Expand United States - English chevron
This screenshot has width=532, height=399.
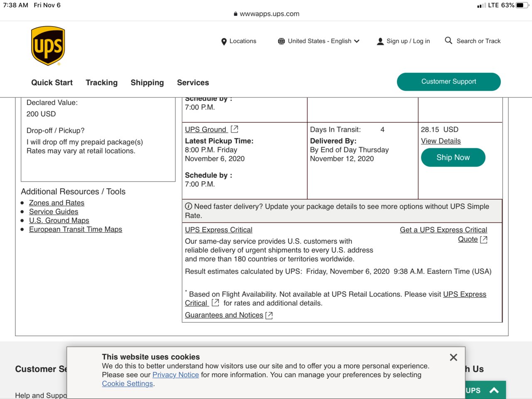357,41
